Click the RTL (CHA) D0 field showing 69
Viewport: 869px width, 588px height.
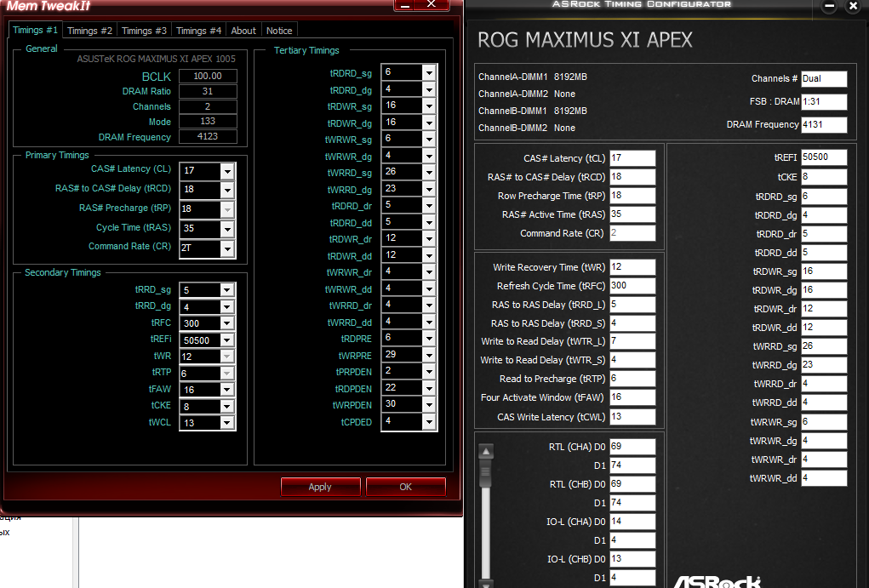click(x=632, y=447)
